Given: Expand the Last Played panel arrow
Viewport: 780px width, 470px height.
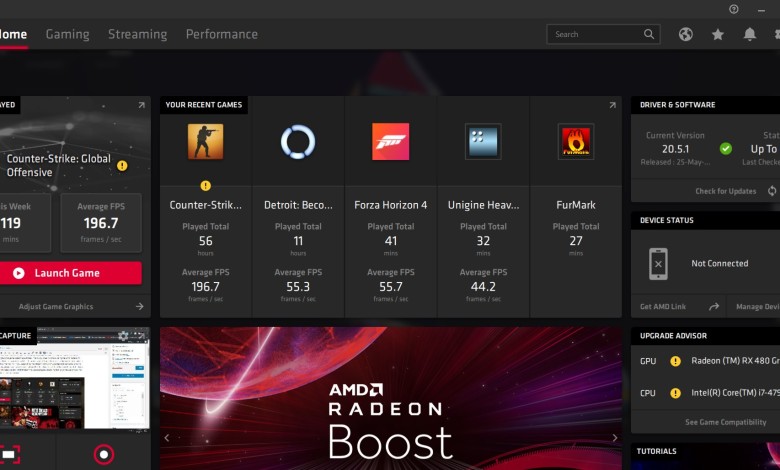Looking at the screenshot, I should [141, 105].
